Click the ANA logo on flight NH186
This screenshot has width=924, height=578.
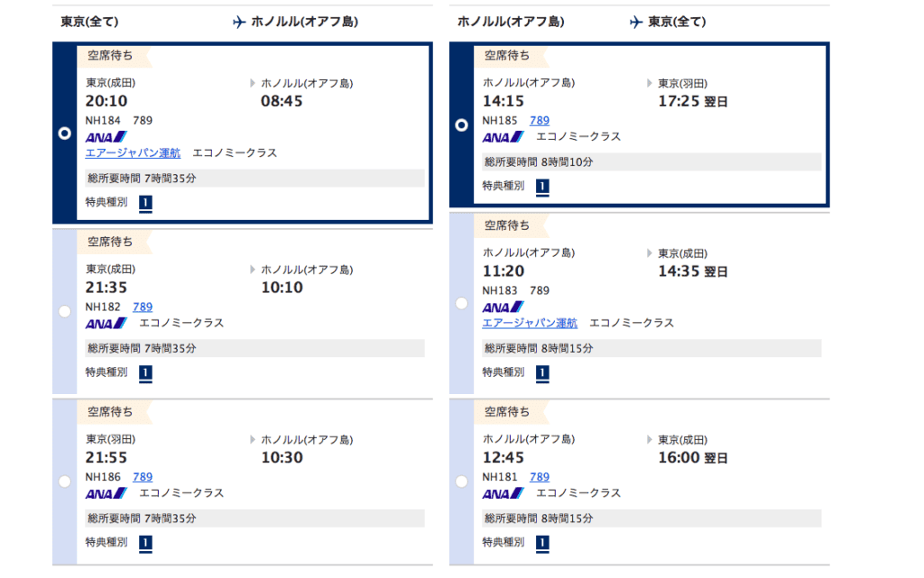tap(105, 493)
